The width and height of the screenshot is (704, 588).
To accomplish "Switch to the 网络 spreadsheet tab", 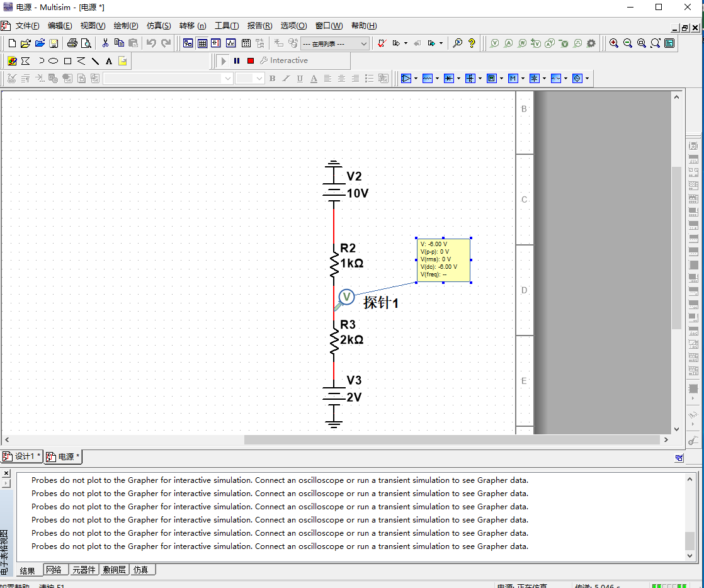I will pos(54,570).
